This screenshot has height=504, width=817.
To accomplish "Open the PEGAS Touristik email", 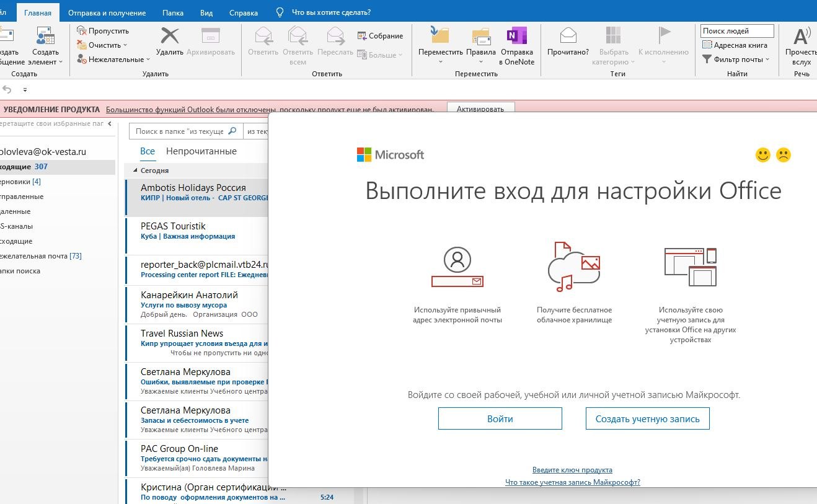I will [x=197, y=236].
